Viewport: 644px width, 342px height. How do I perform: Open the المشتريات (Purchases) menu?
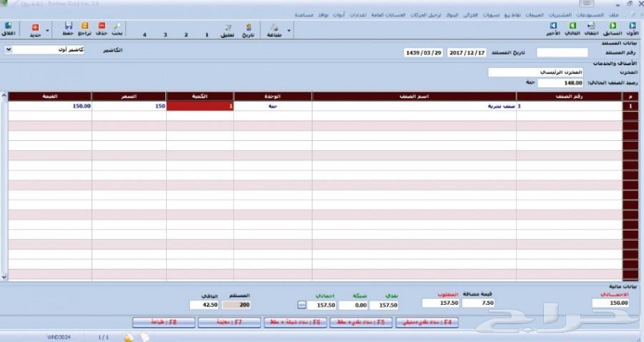(560, 15)
